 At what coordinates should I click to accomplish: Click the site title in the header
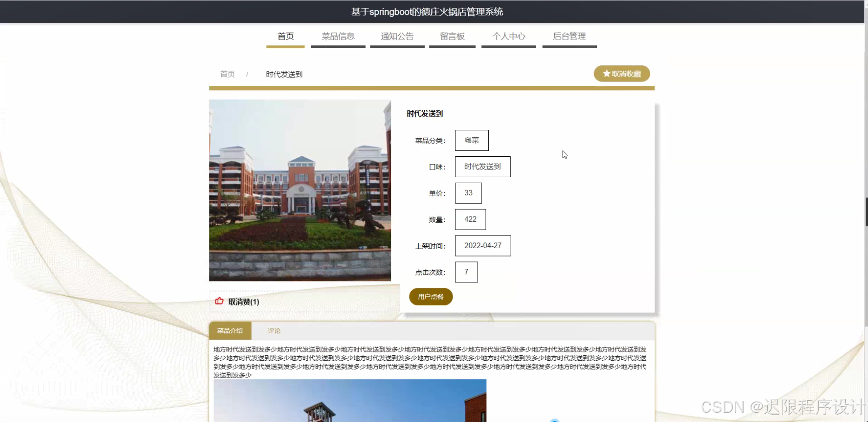click(x=427, y=12)
